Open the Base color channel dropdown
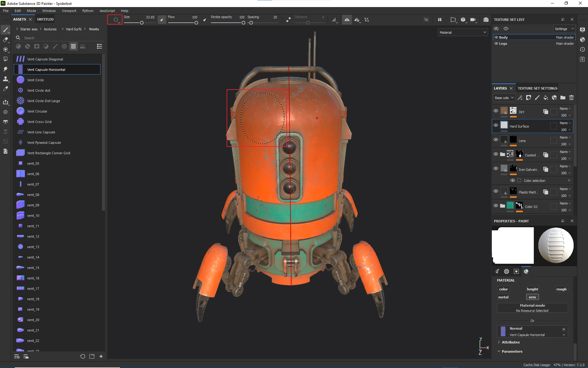Image resolution: width=588 pixels, height=368 pixels. (504, 98)
